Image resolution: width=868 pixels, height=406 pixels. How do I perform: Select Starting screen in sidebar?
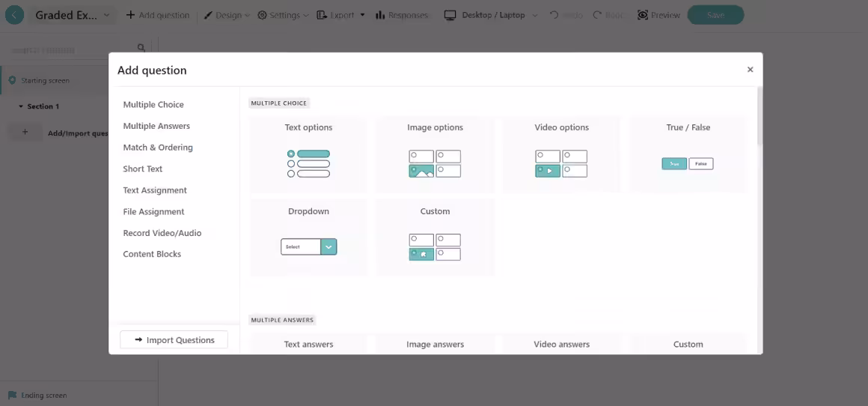pos(54,80)
